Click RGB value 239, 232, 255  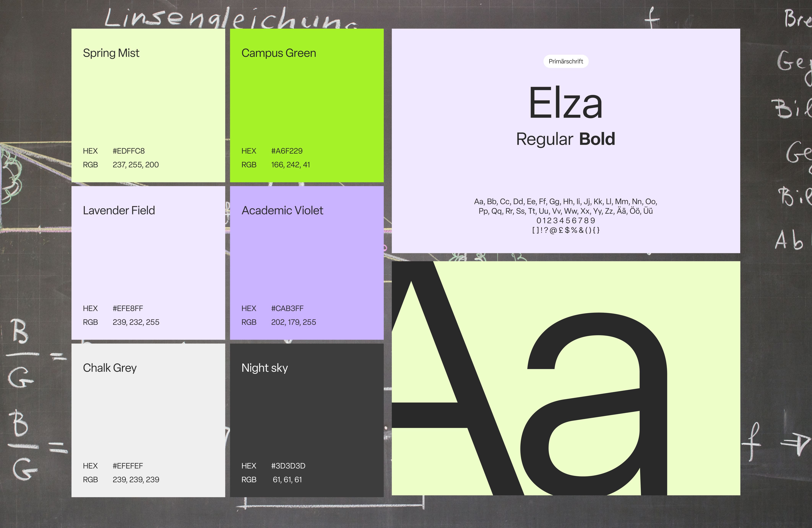point(136,322)
